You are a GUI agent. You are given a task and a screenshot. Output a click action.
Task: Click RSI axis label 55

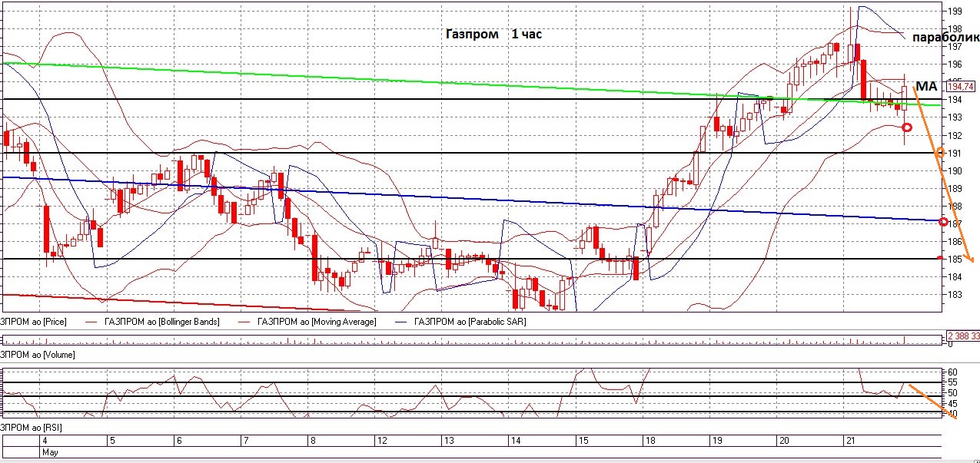[952, 382]
